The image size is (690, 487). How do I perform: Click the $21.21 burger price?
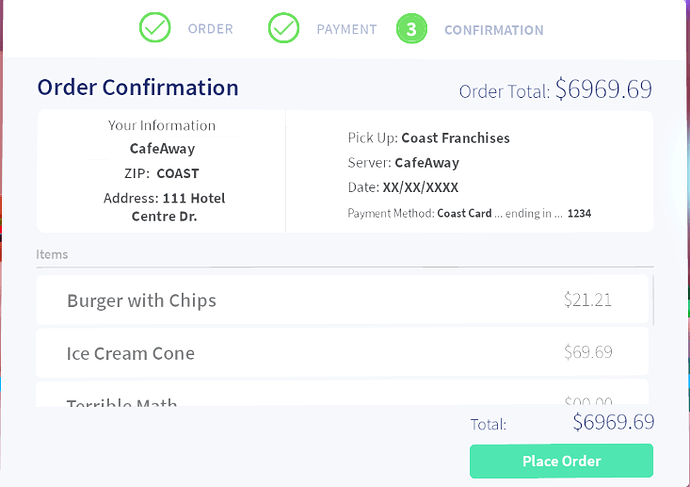coord(587,300)
